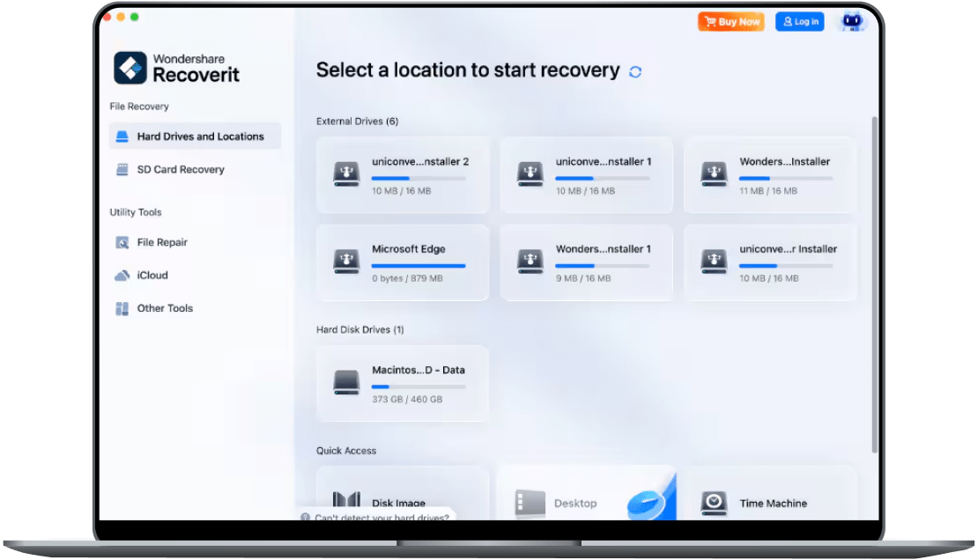Open the Can't detect your hard drives link
The image size is (978, 560).
(x=382, y=517)
